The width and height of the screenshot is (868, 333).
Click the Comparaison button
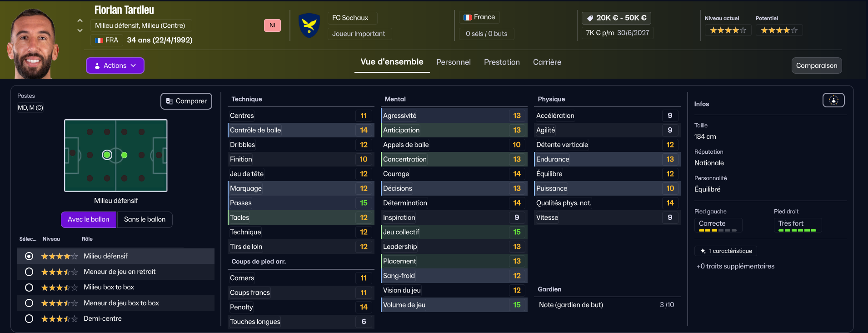[816, 66]
